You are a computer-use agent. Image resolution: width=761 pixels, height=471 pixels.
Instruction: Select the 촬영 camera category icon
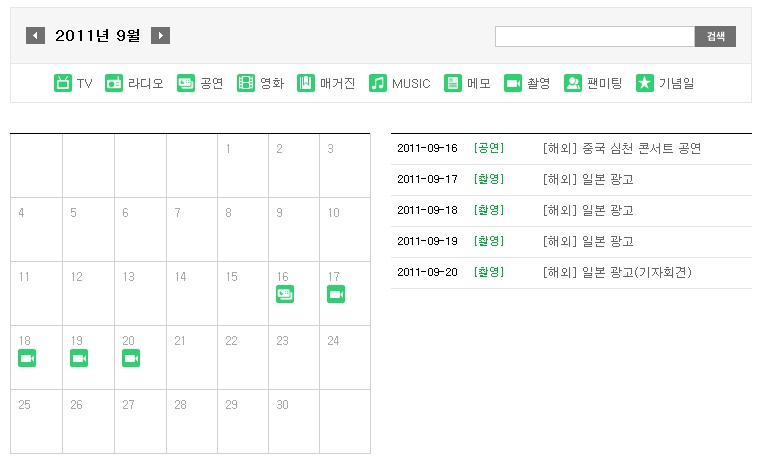pos(513,83)
